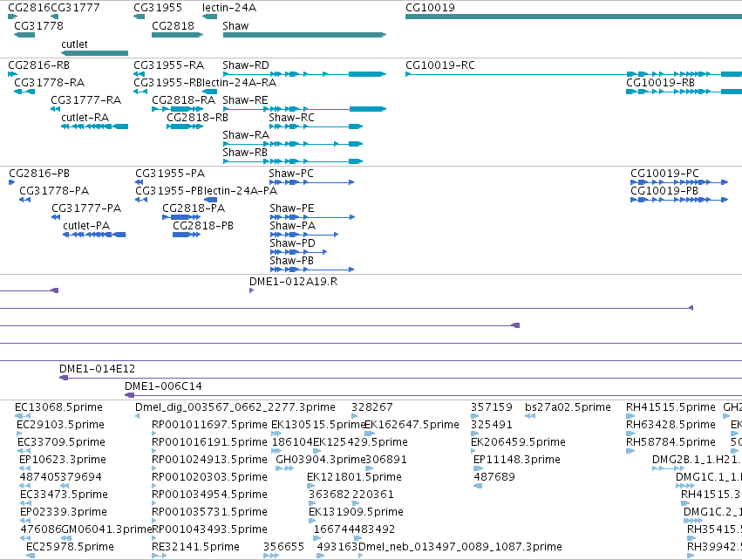Click the DME1-012A19.R marker
The height and width of the screenshot is (560, 742).
251,290
